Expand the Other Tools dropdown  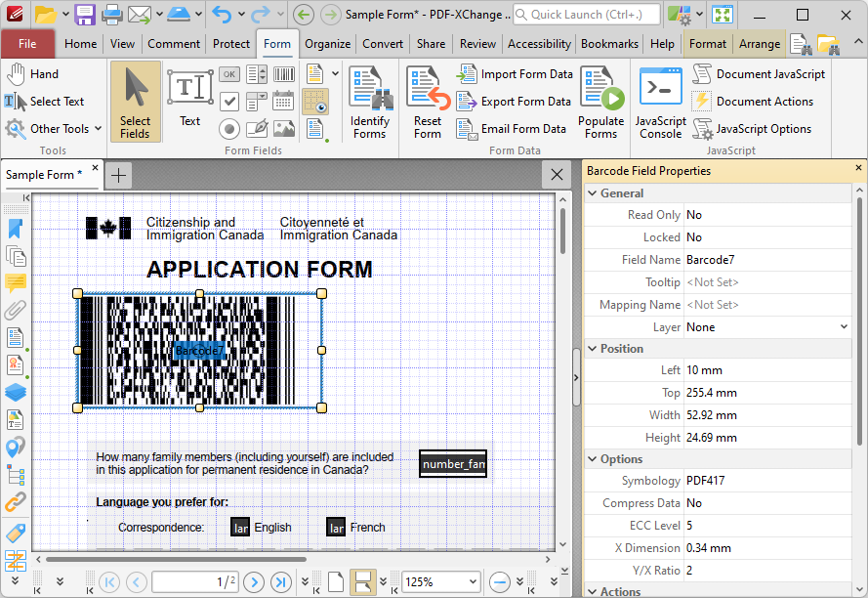(x=98, y=129)
